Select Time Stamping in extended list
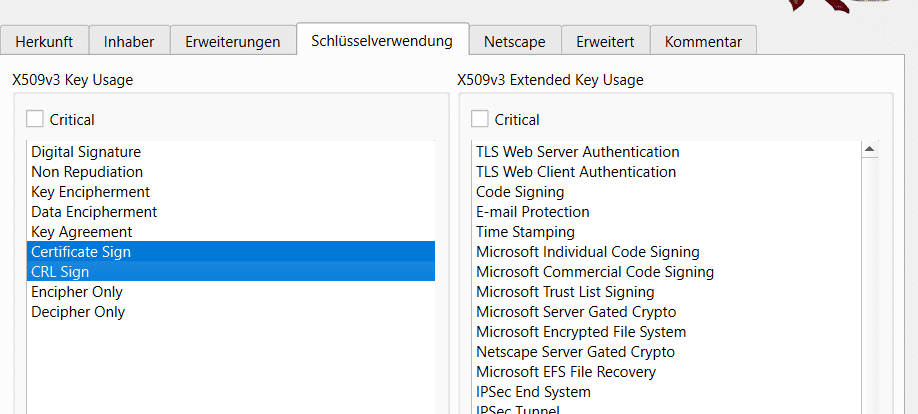Screen dimensions: 918x414 click(666, 231)
